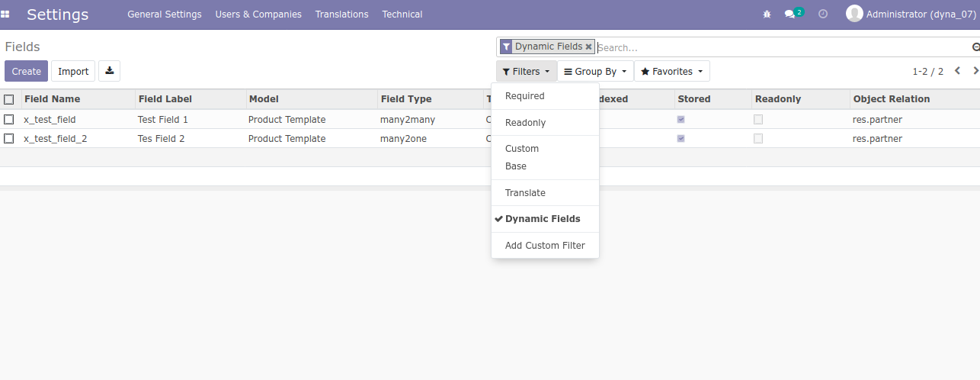Open the apps grid menu icon
980x380 pixels.
[5, 14]
